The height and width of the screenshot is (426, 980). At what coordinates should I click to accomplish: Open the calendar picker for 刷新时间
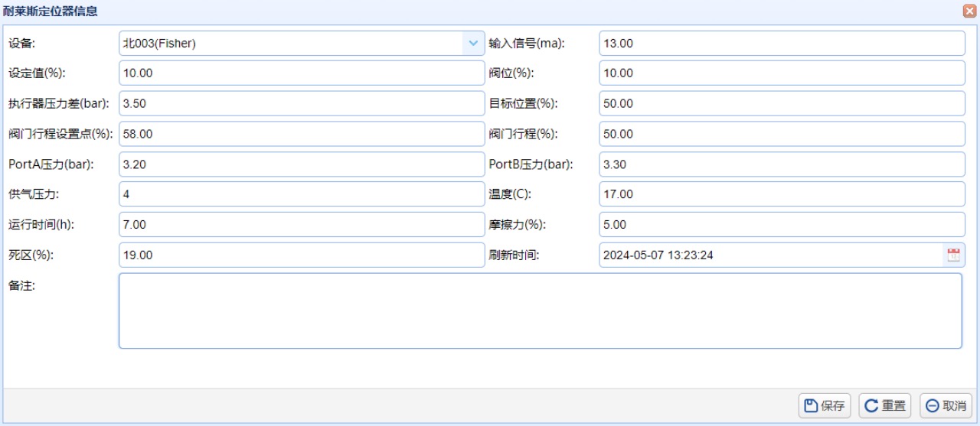953,255
